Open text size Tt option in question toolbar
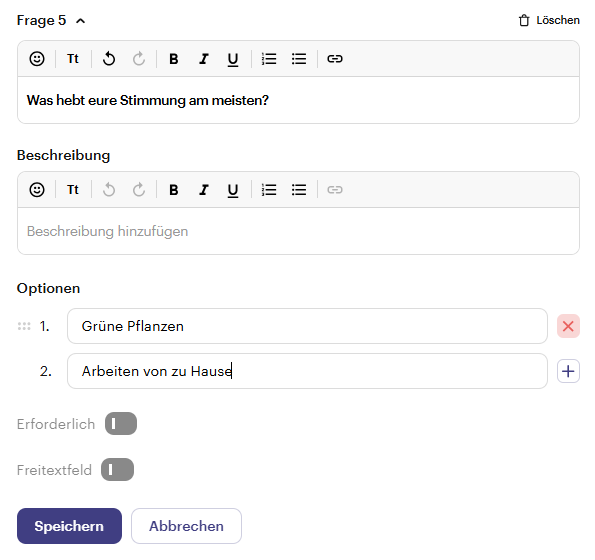Viewport: 595px width, 560px height. click(x=73, y=59)
